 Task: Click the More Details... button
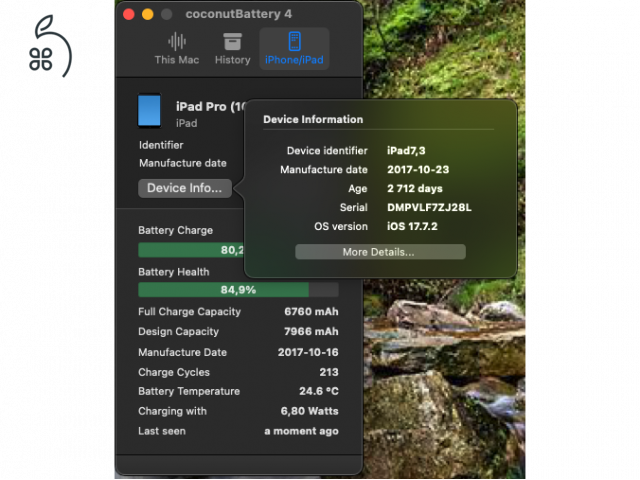tap(380, 252)
